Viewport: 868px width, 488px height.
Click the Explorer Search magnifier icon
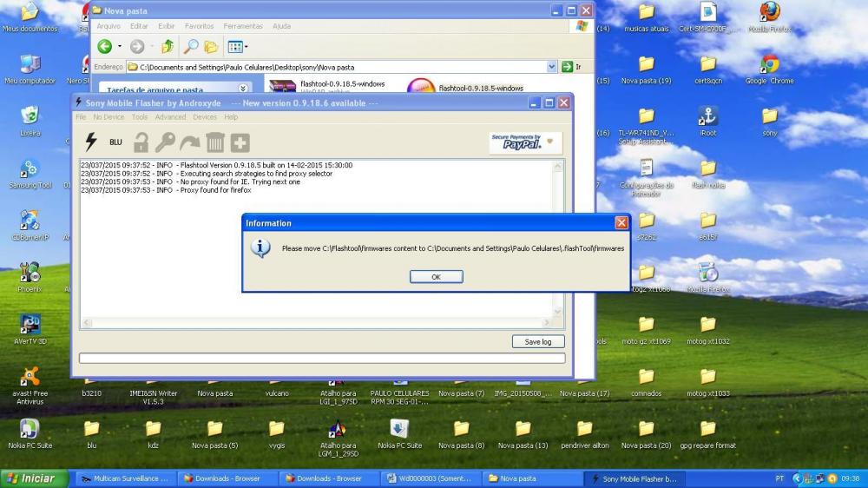tap(190, 47)
